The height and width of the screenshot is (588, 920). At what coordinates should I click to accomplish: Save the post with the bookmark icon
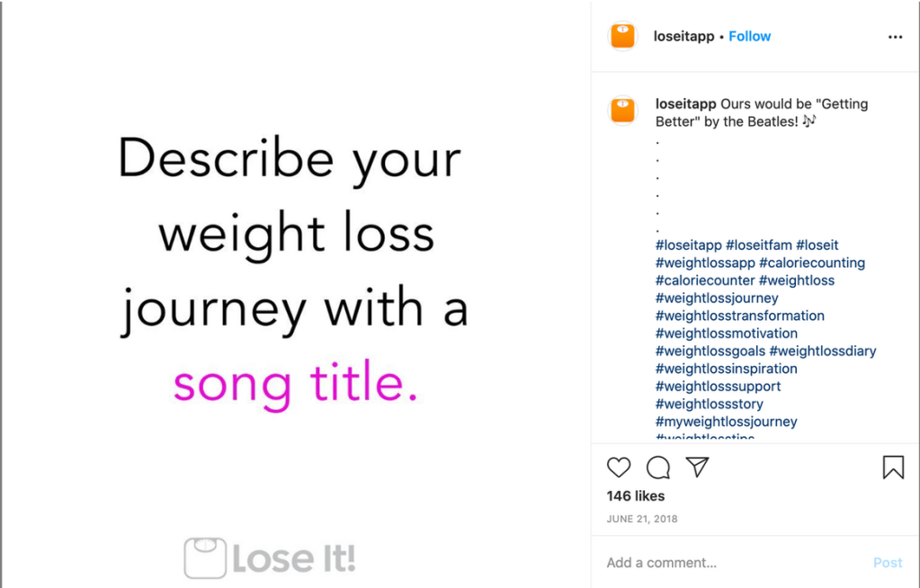coord(893,468)
